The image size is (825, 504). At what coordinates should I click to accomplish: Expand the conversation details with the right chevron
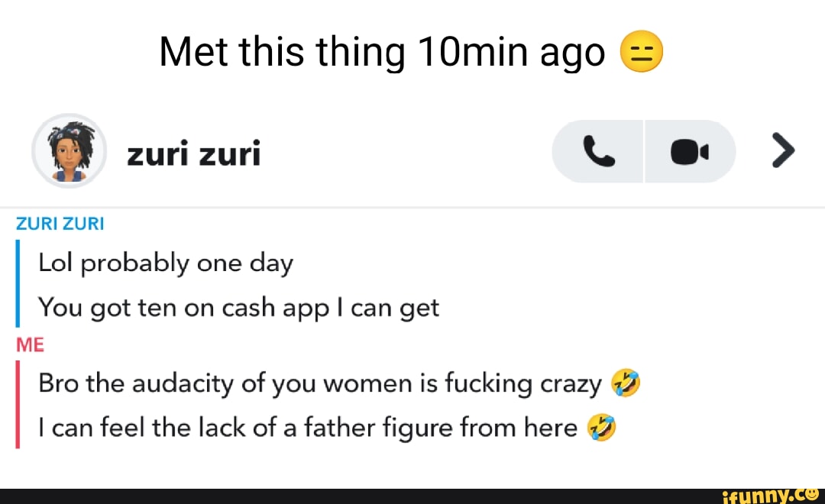coord(782,150)
